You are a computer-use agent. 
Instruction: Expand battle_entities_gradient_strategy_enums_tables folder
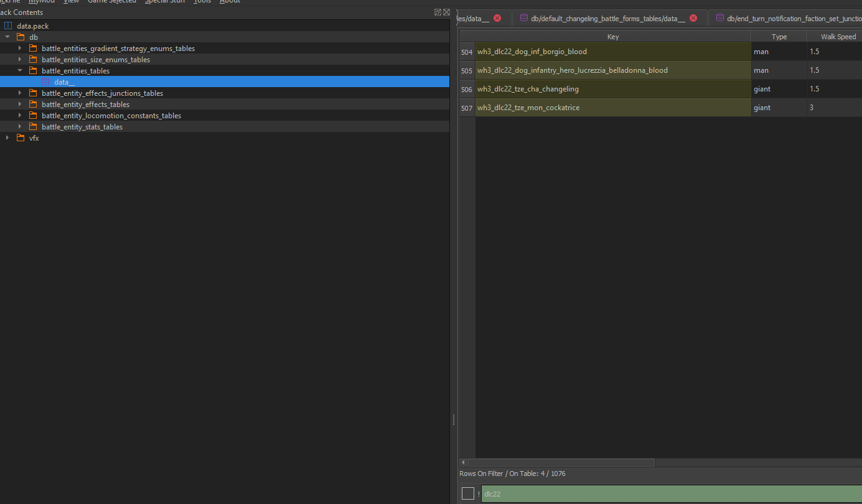click(x=20, y=49)
